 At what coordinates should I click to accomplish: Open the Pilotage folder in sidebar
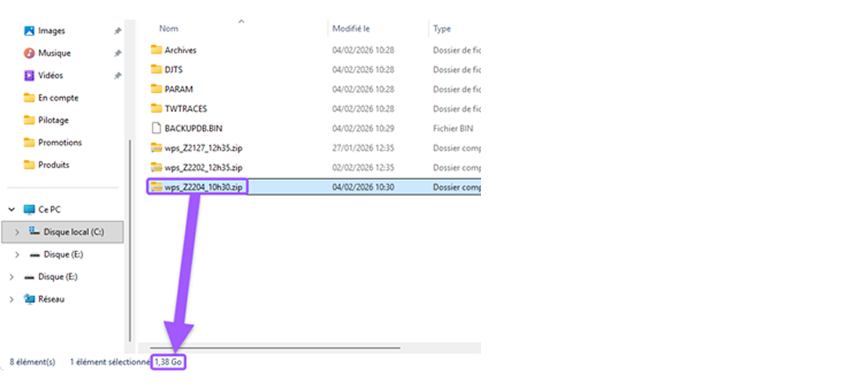[53, 120]
